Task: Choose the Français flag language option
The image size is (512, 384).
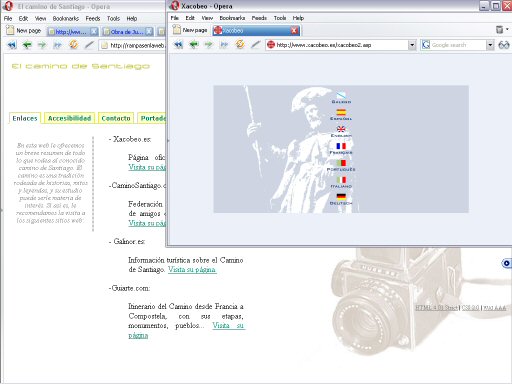Action: coord(341,148)
